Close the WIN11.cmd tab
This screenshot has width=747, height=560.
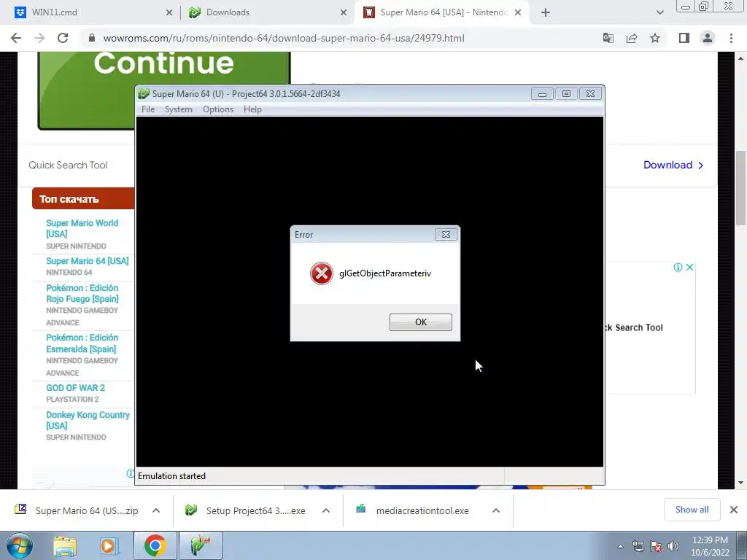pyautogui.click(x=169, y=12)
